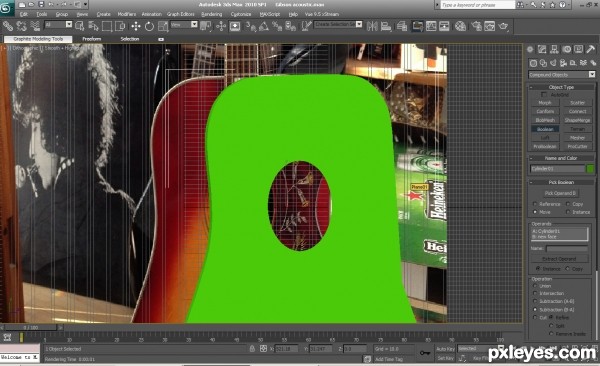Screen dimensions: 600x366
Task: Click the Mirror tool icon
Action: 372,26
